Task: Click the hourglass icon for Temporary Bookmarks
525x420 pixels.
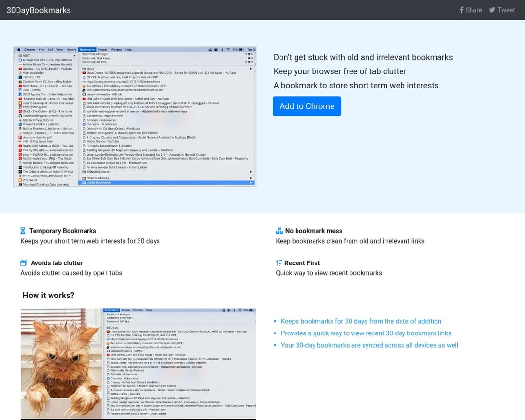Action: pos(23,231)
